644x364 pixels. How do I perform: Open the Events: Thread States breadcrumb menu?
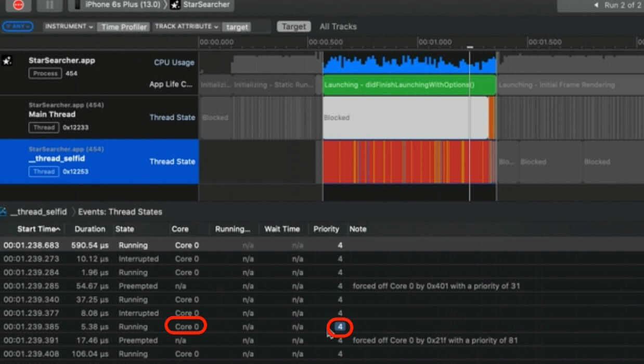coord(120,212)
